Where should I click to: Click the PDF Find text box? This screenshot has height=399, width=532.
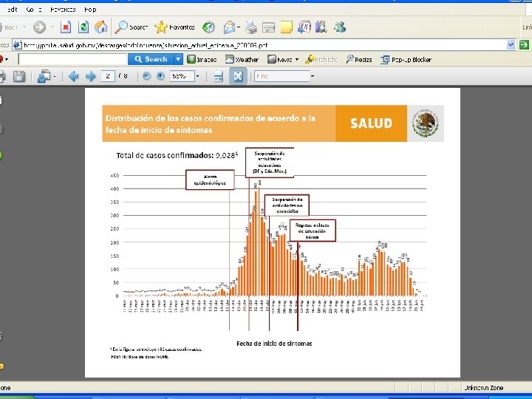point(282,76)
